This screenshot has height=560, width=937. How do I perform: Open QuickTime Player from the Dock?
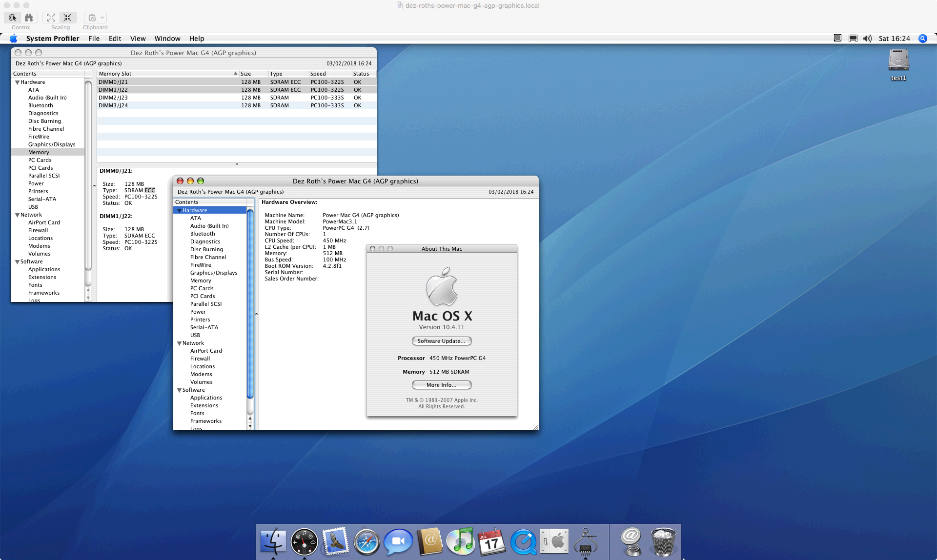point(523,541)
